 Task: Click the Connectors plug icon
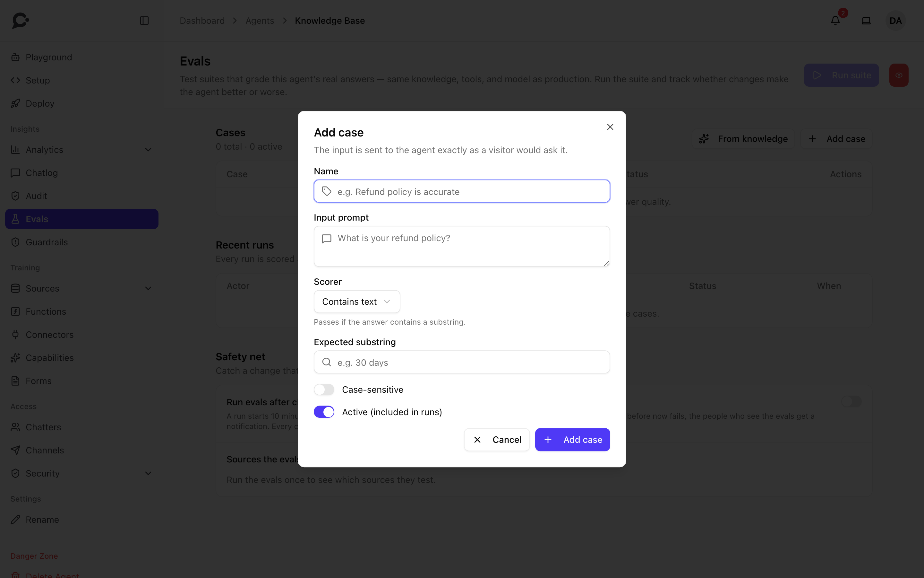tap(15, 335)
